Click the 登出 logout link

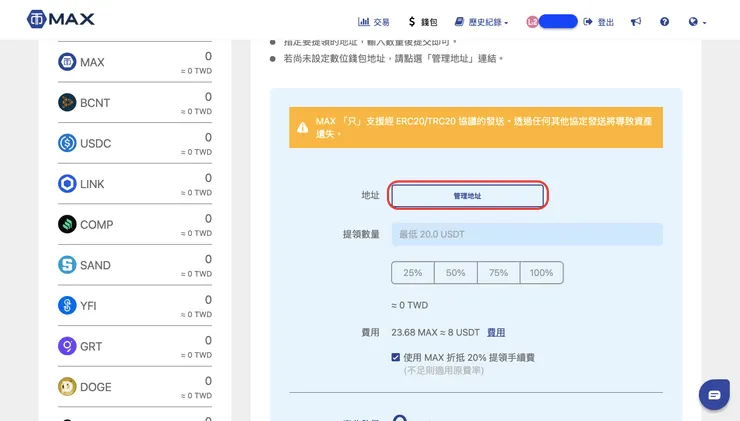tap(599, 22)
